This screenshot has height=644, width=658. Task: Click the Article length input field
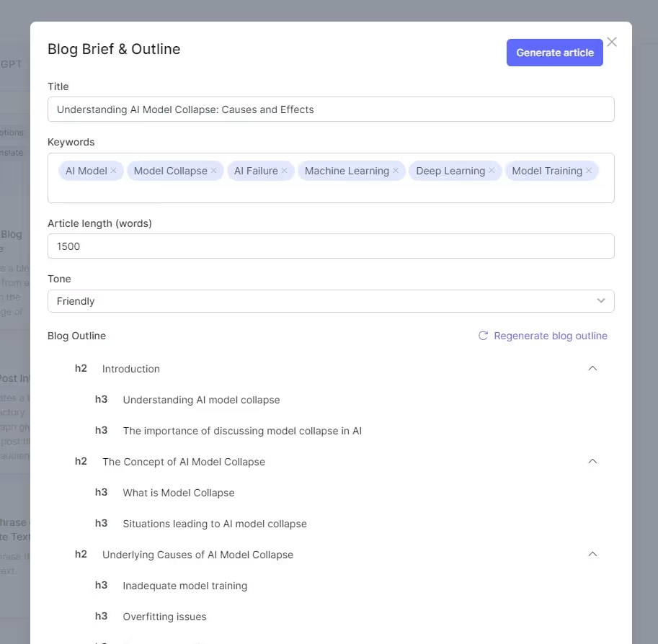pyautogui.click(x=331, y=246)
